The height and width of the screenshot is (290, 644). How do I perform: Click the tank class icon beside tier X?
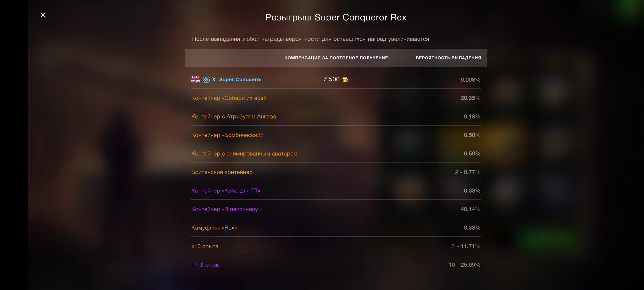[206, 79]
